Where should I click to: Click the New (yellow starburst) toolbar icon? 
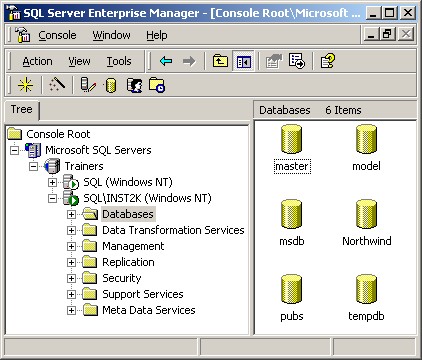pyautogui.click(x=25, y=85)
